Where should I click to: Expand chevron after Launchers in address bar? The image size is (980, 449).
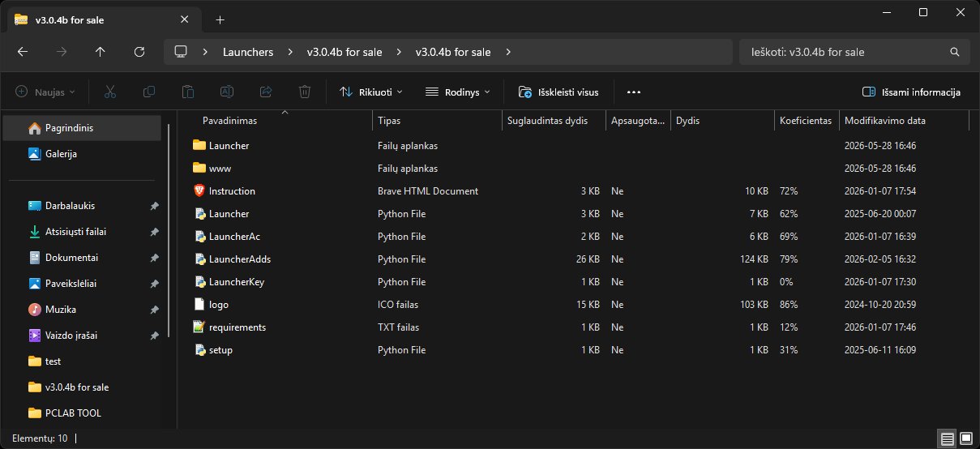click(290, 52)
